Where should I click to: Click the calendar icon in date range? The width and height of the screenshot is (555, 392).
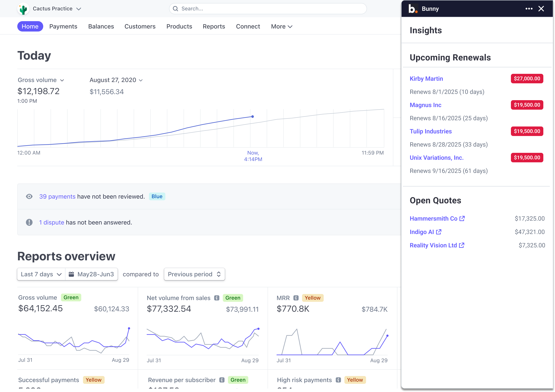click(71, 274)
